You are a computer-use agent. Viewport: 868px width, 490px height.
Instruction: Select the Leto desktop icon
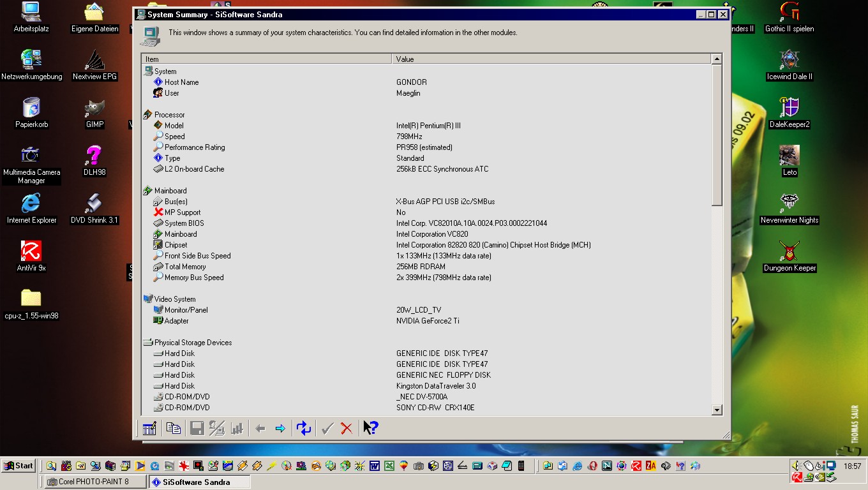(x=789, y=161)
